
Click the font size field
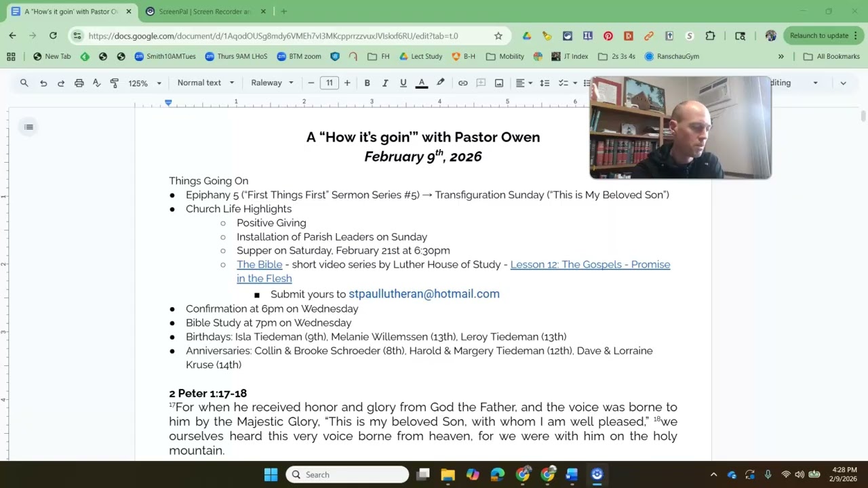point(330,83)
